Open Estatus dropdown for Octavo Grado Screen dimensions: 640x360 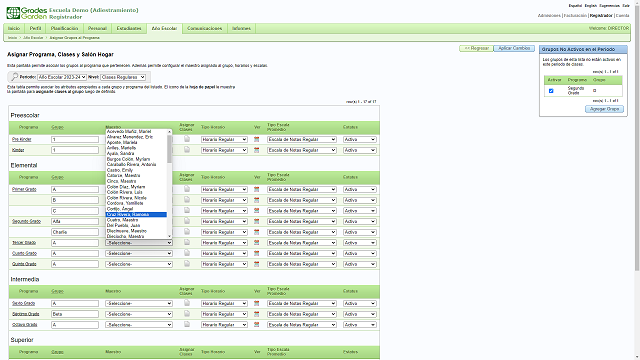360,325
